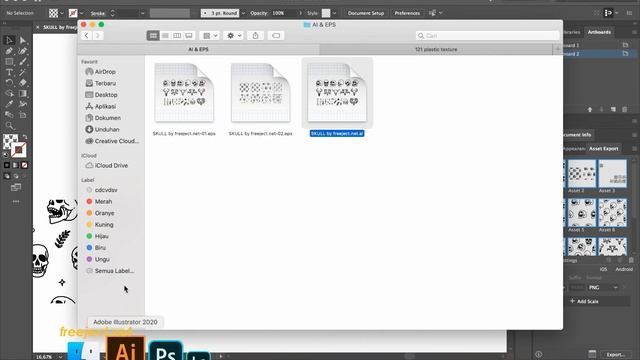Open the stroke weight dropdown
640x360 pixels.
pos(142,13)
